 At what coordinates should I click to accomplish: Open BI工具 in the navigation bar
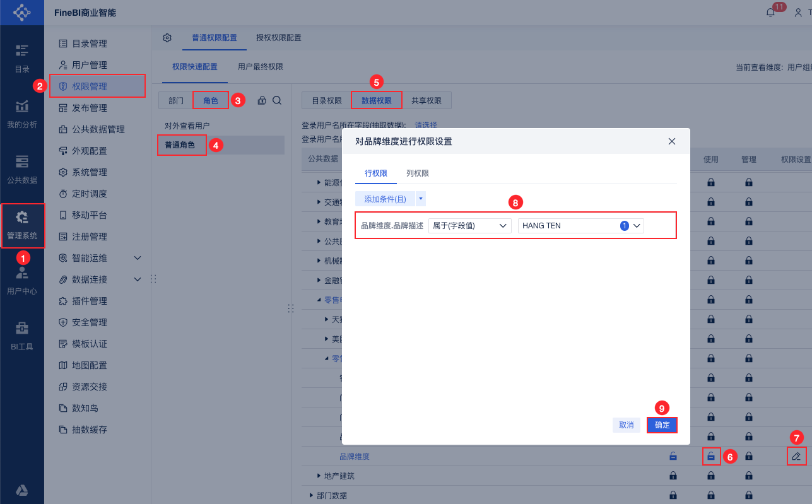pyautogui.click(x=22, y=336)
